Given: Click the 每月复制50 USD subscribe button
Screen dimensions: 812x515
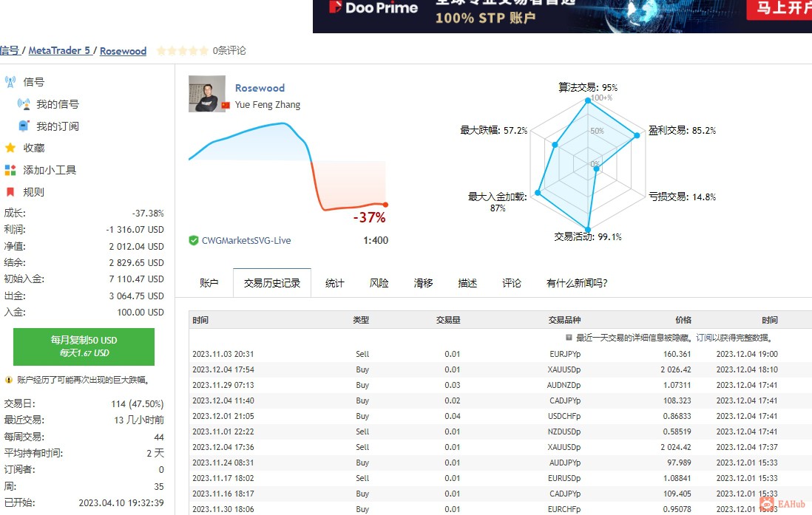Looking at the screenshot, I should tap(84, 347).
